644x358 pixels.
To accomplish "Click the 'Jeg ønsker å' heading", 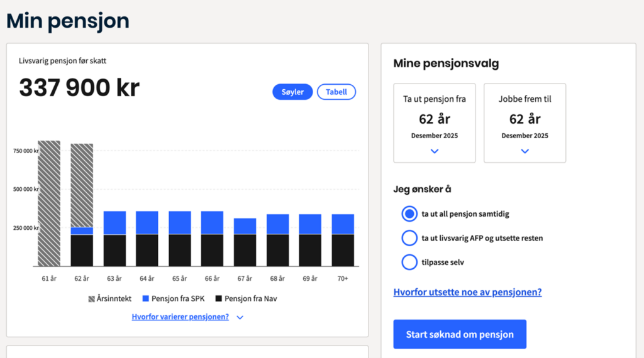I will coord(422,189).
